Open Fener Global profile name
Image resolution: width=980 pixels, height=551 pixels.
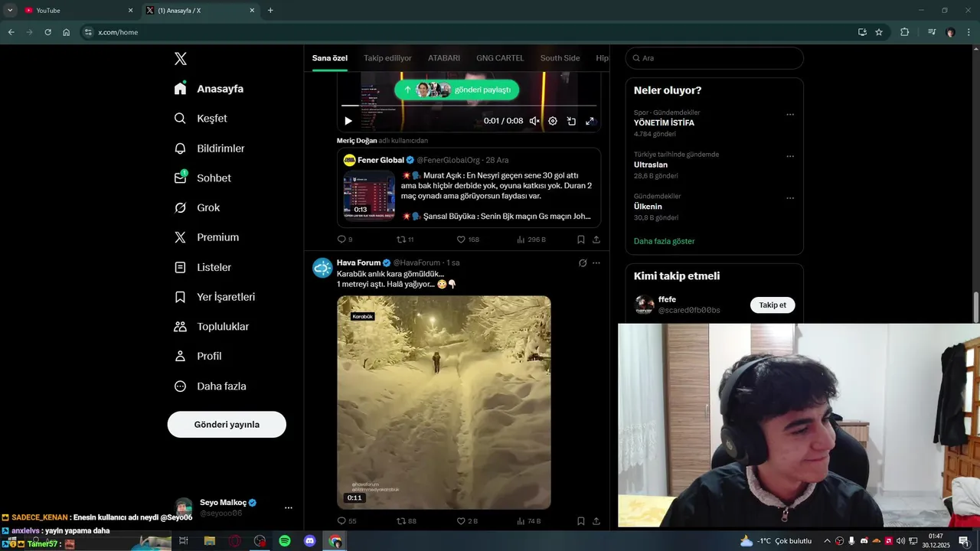(381, 160)
